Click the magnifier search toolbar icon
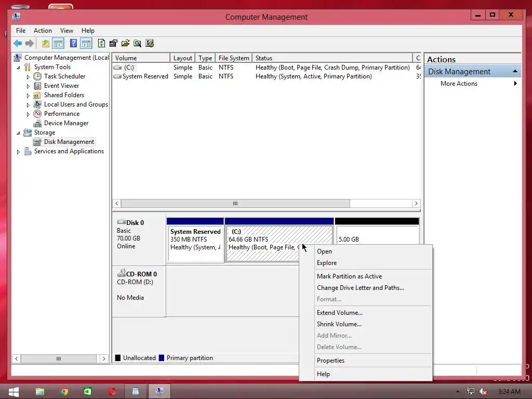 tap(137, 43)
